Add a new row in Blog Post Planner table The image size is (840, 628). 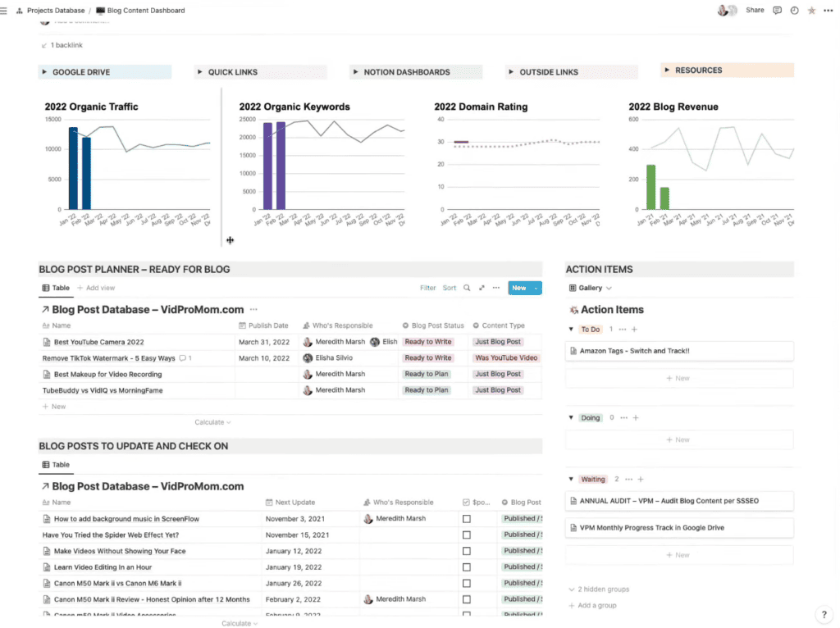coord(54,407)
